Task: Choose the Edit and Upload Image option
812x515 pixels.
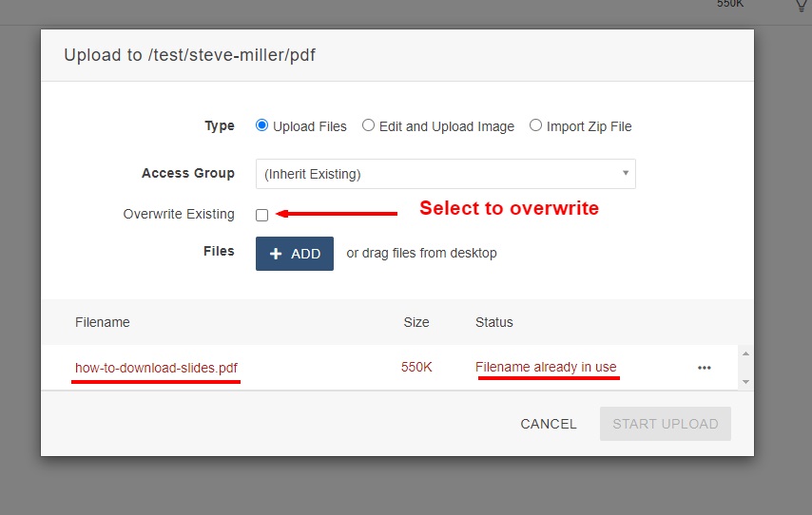Action: 369,125
